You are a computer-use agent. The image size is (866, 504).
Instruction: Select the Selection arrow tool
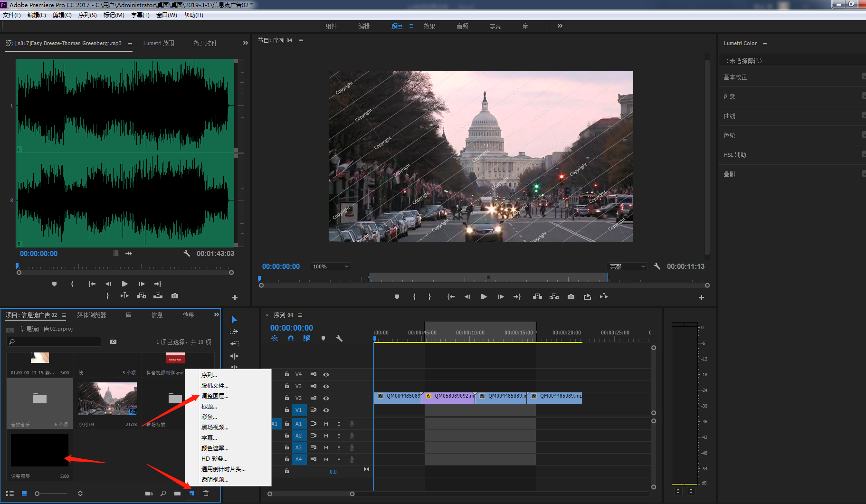(234, 320)
